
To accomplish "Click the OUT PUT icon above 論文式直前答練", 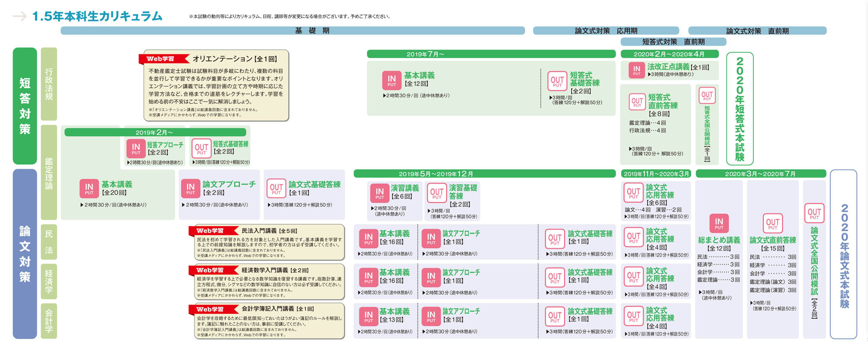I will point(772,223).
